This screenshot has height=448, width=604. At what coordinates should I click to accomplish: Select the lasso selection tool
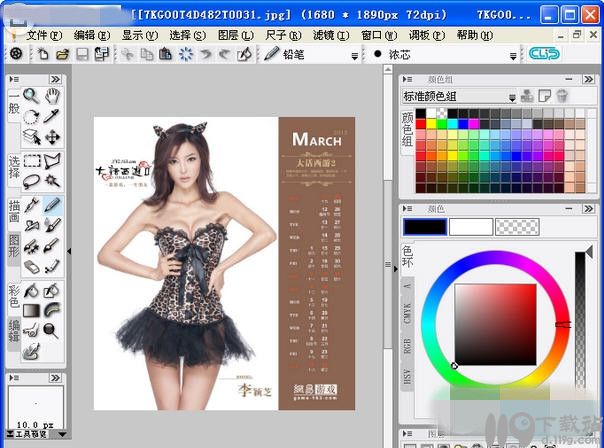click(x=32, y=181)
